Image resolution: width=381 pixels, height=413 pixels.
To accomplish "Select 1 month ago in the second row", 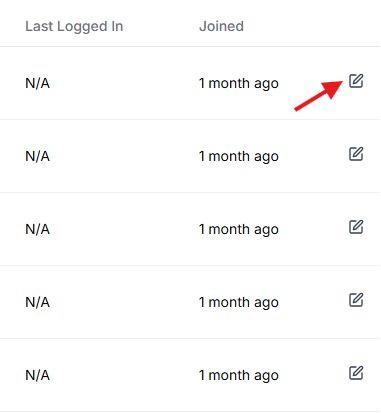I will click(239, 156).
